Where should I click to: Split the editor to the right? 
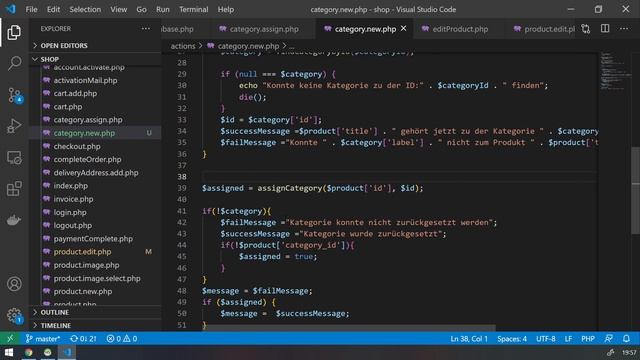pyautogui.click(x=605, y=29)
